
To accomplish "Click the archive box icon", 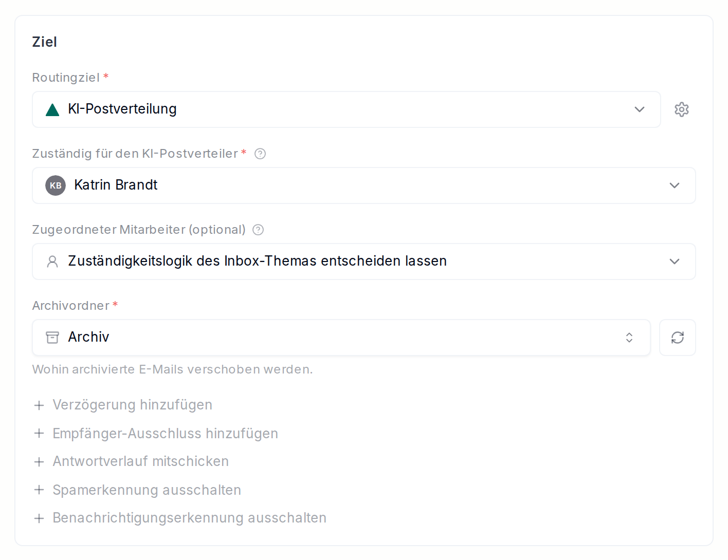I will [x=52, y=338].
